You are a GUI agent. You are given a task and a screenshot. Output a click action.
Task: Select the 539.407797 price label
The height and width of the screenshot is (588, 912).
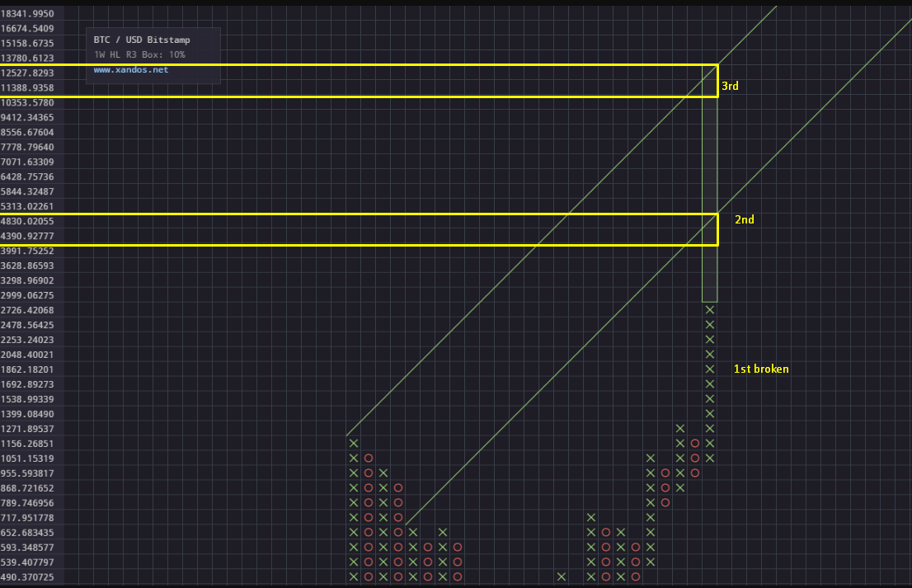coord(27,562)
